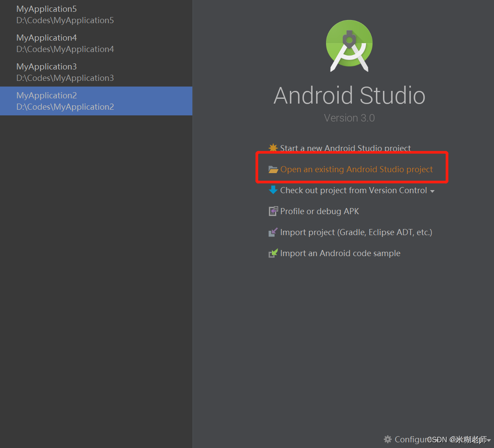
Task: Open the MyApplication3 recent project
Action: click(96, 72)
